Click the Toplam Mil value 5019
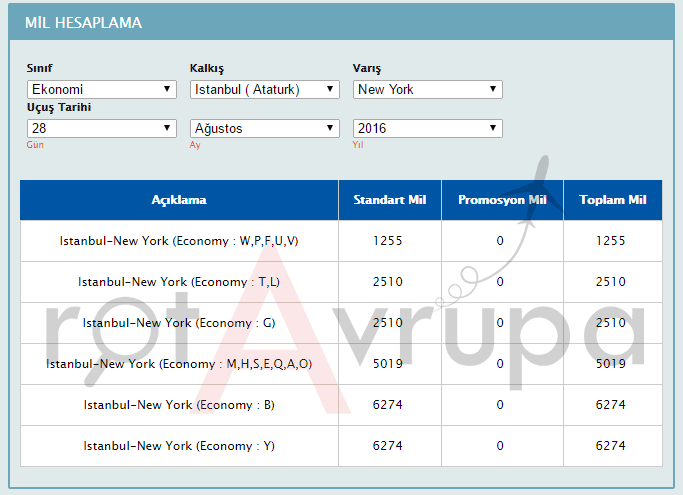The image size is (683, 495). point(610,364)
